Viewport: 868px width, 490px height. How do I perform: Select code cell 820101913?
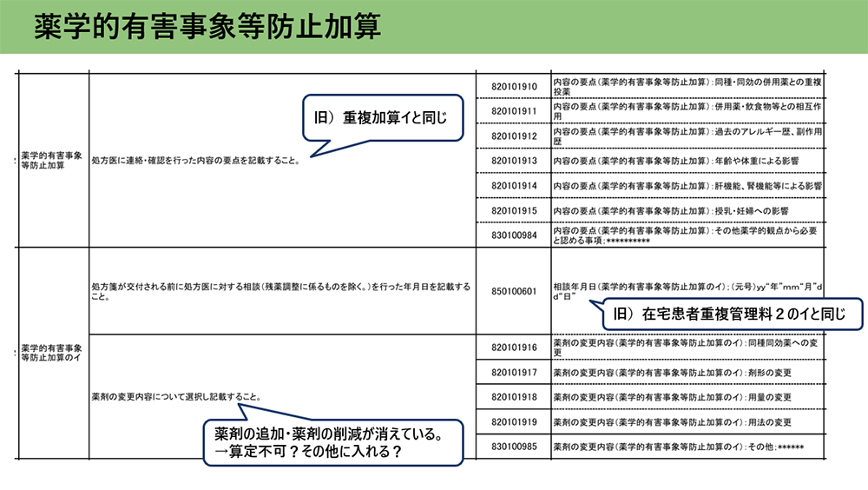(514, 161)
